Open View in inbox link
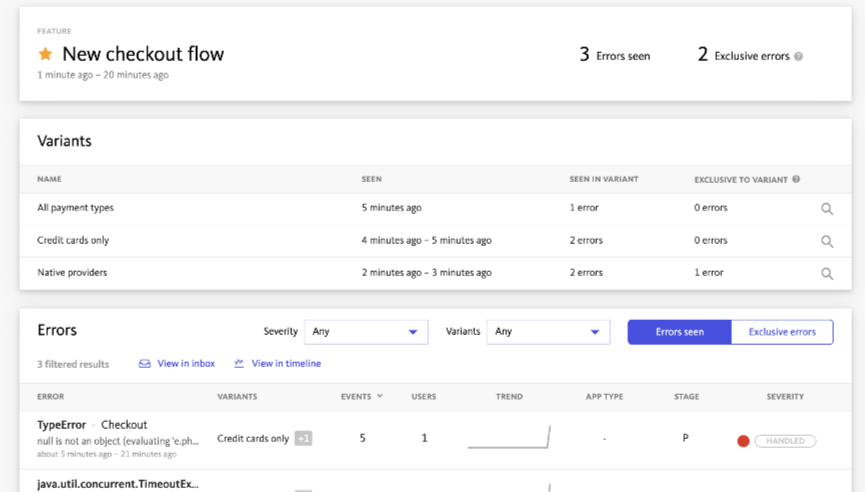This screenshot has height=492, width=865. pos(186,364)
